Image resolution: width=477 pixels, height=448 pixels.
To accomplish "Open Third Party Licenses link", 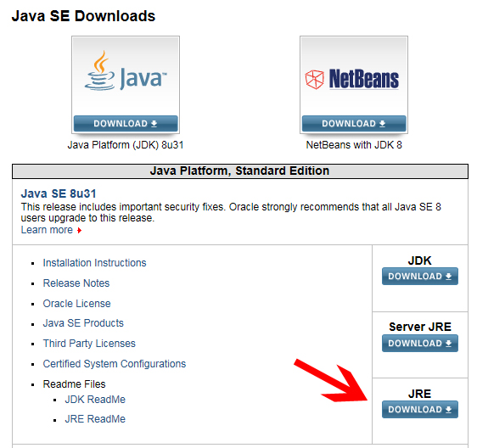I will pyautogui.click(x=89, y=344).
